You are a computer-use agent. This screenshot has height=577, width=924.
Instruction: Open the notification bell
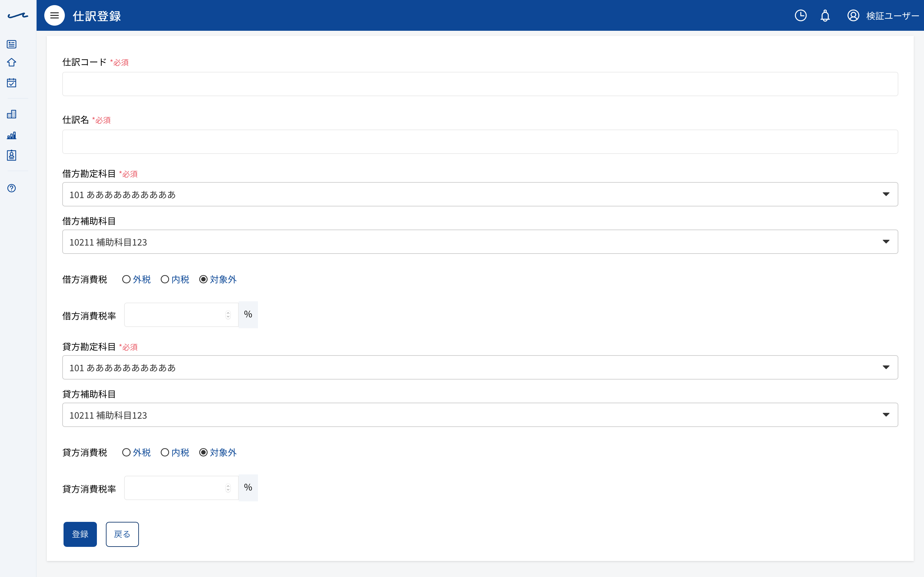pos(825,15)
